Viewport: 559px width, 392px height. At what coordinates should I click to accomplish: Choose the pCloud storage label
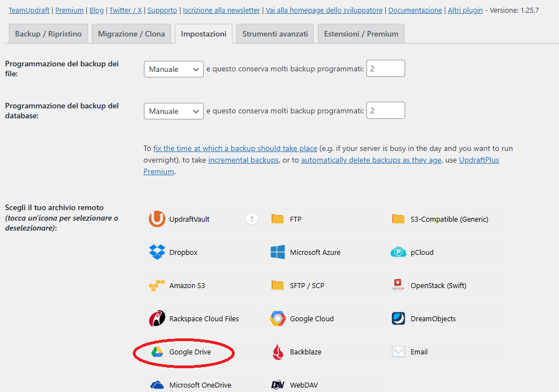(x=422, y=253)
